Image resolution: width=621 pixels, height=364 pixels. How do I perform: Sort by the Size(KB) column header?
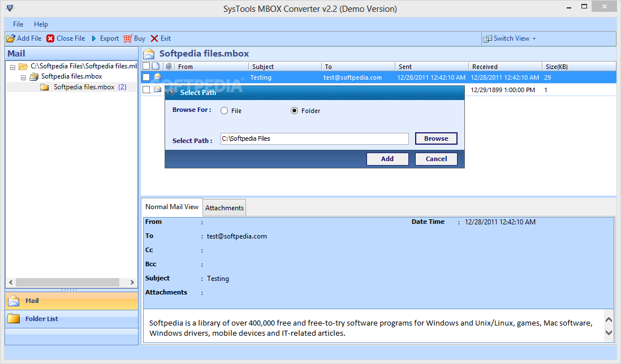point(579,67)
